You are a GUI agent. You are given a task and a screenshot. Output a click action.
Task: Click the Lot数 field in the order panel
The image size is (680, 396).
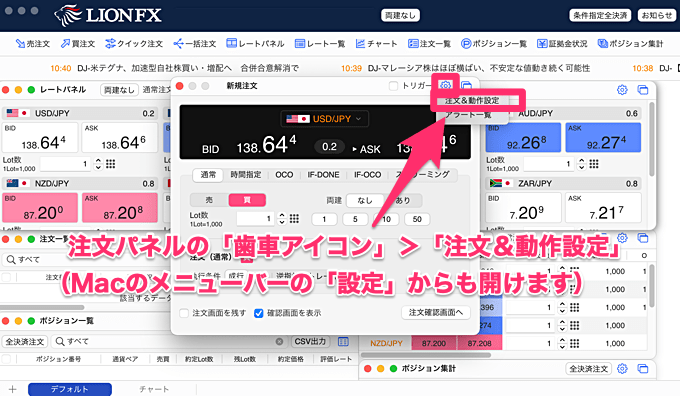255,219
